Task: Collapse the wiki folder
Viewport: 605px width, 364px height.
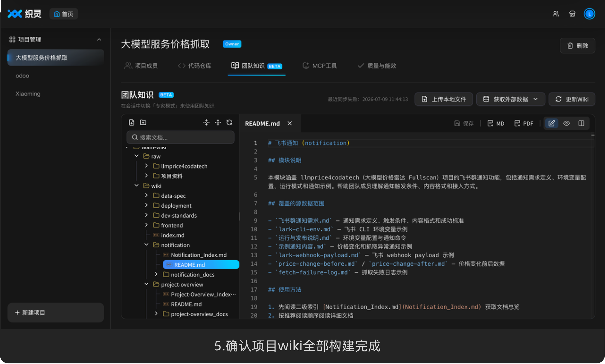Action: 137,185
